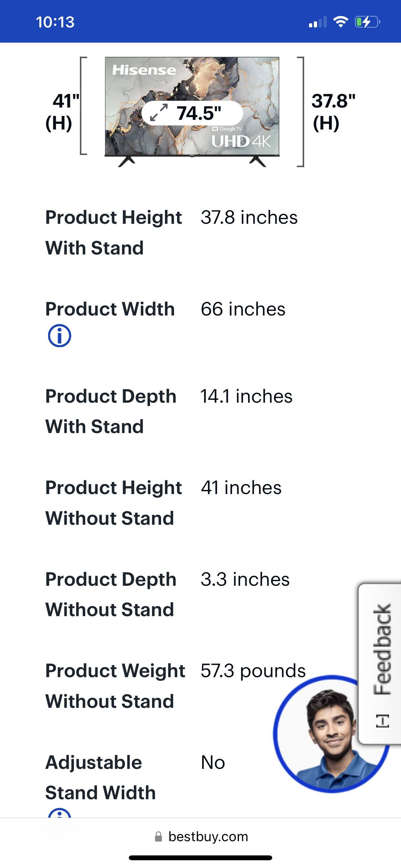Tap the lock icon beside bestbuy.com

pyautogui.click(x=158, y=837)
